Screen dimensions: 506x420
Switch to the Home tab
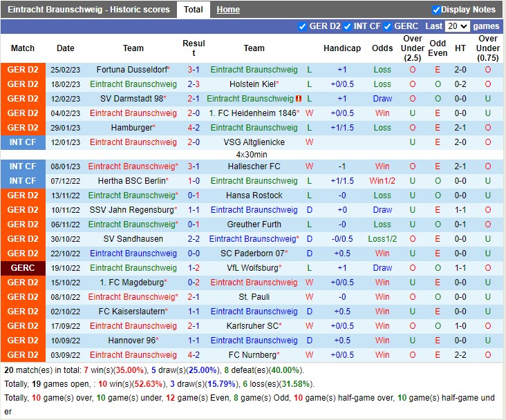(x=228, y=10)
